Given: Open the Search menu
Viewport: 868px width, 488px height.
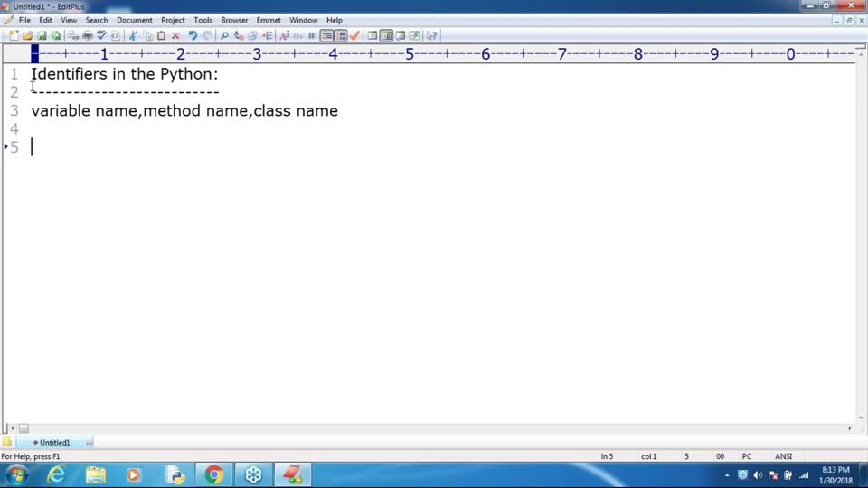Looking at the screenshot, I should click(97, 21).
